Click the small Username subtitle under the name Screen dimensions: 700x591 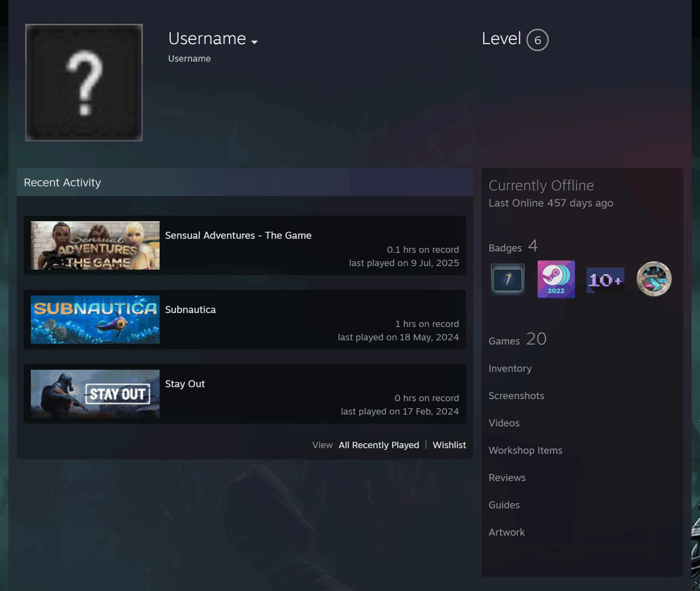pos(189,58)
